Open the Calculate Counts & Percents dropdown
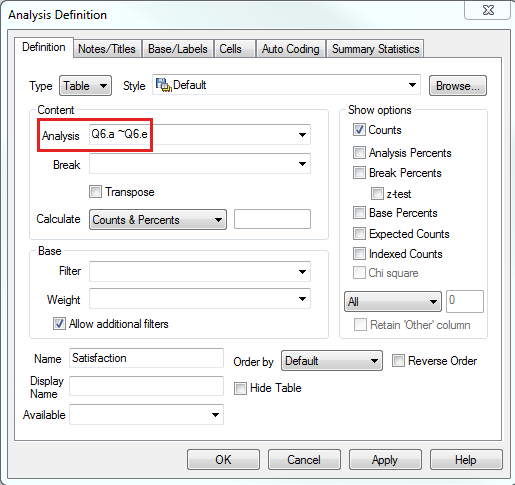The height and width of the screenshot is (485, 515). pyautogui.click(x=158, y=220)
